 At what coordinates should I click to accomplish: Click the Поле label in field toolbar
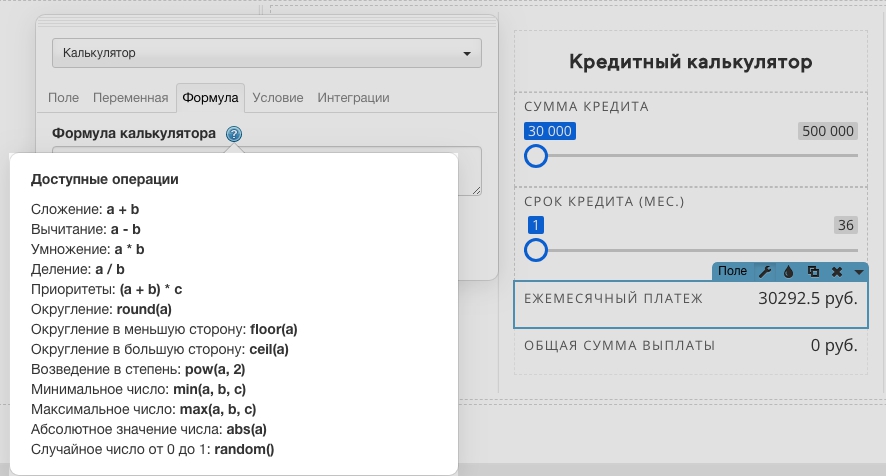pyautogui.click(x=732, y=271)
